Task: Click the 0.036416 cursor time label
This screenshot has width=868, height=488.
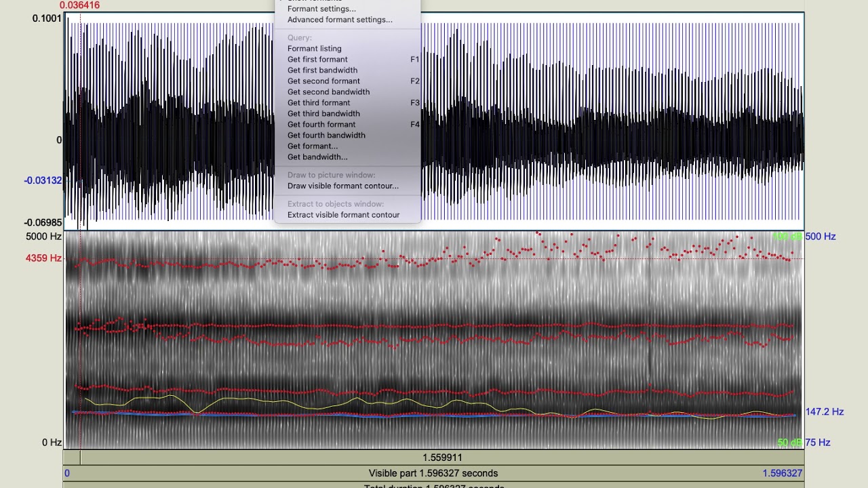Action: click(79, 5)
